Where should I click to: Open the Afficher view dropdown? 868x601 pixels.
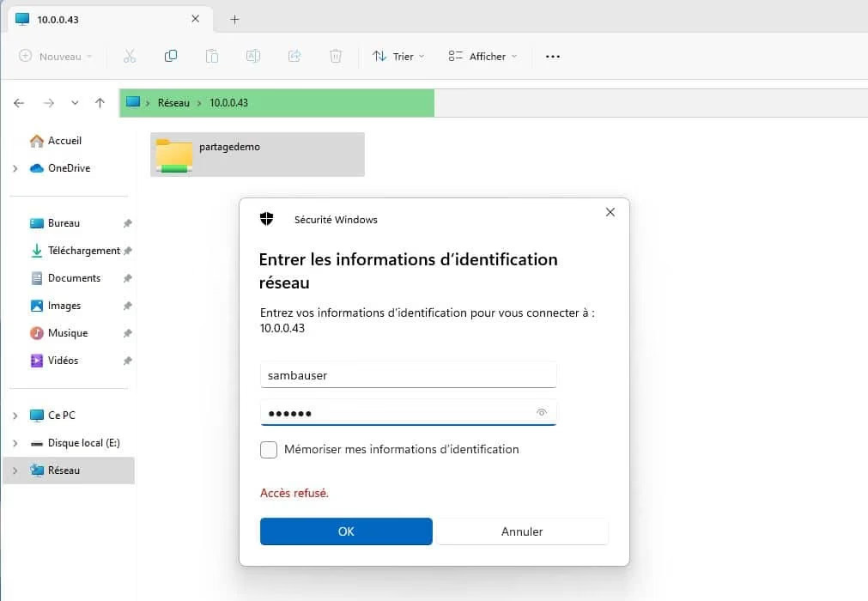tap(483, 57)
